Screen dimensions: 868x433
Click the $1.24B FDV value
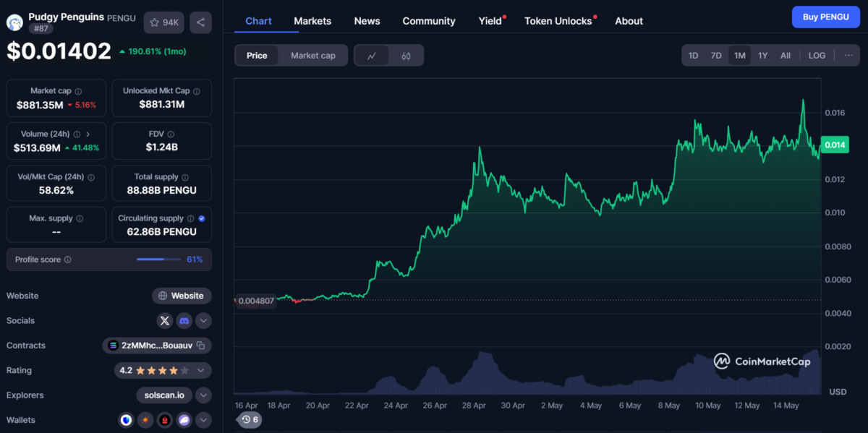(161, 147)
